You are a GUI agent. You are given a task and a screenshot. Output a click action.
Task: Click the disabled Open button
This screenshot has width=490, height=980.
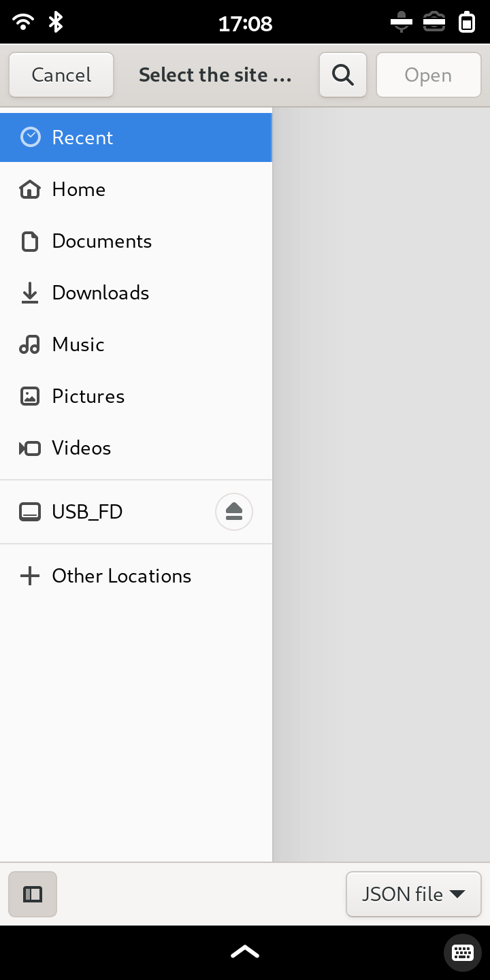pos(428,75)
